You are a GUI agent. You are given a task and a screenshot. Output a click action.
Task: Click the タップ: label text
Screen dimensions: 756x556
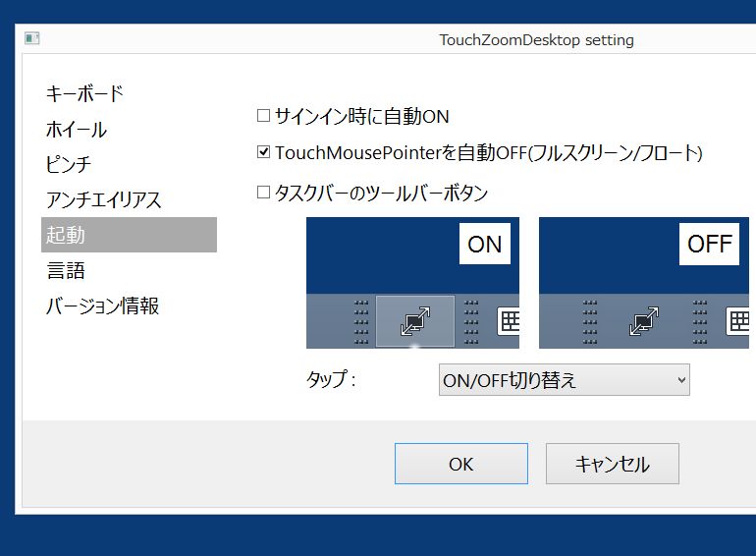pyautogui.click(x=331, y=379)
